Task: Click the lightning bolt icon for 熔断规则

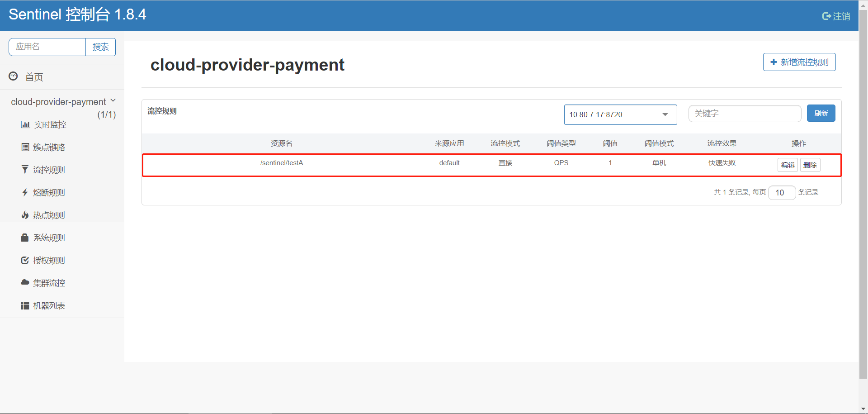Action: coord(25,192)
